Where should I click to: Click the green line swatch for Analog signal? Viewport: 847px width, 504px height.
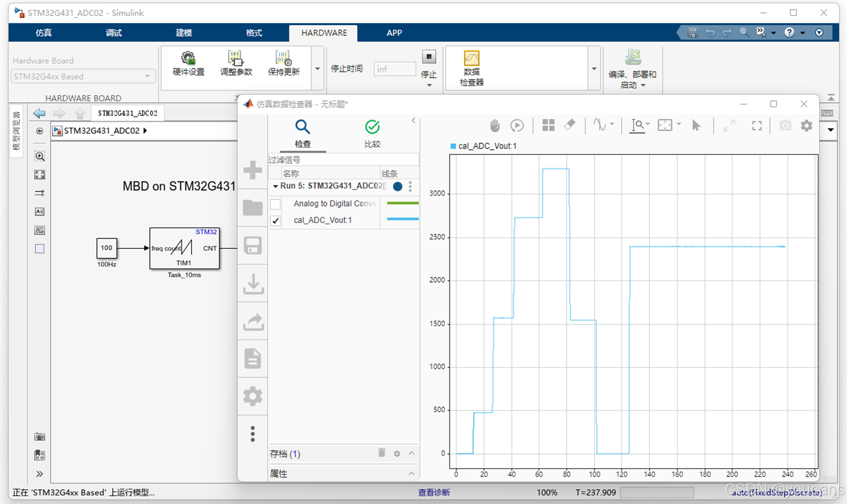tap(402, 203)
